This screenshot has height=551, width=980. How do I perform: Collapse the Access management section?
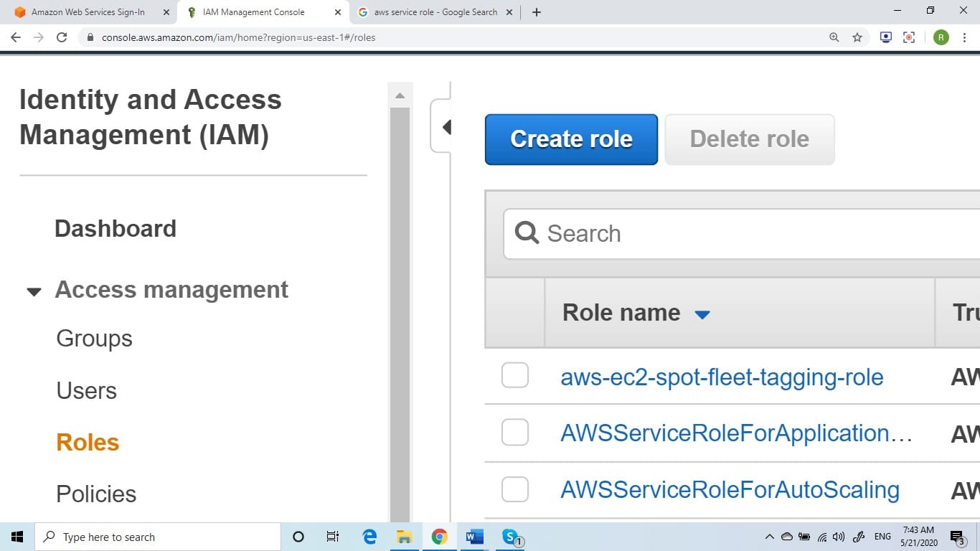click(34, 291)
